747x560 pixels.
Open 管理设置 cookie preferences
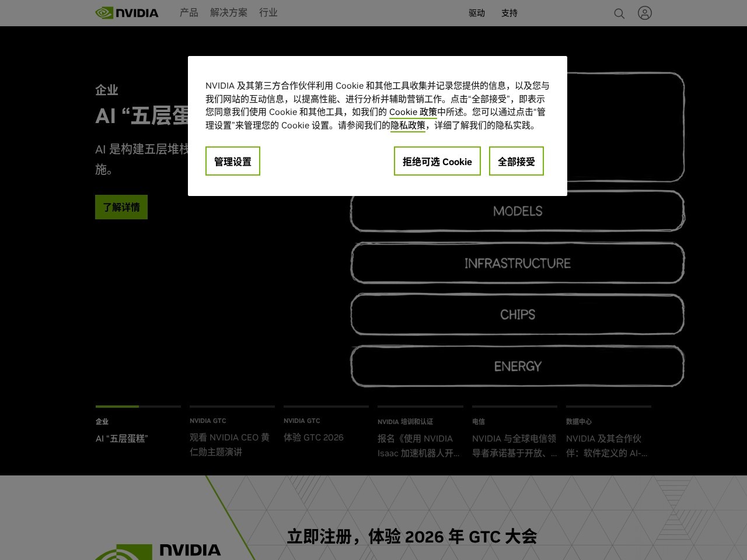pyautogui.click(x=232, y=161)
